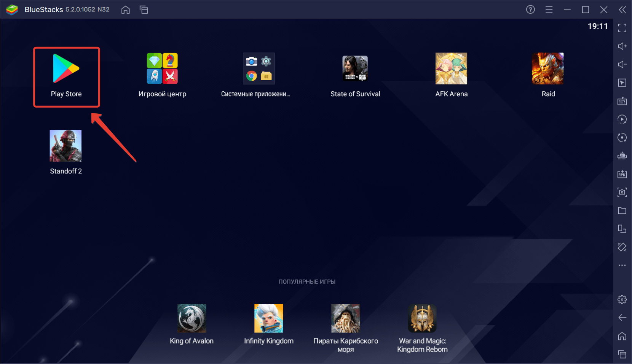
Task: Lock the mouse cursor from sidebar
Action: point(622,83)
